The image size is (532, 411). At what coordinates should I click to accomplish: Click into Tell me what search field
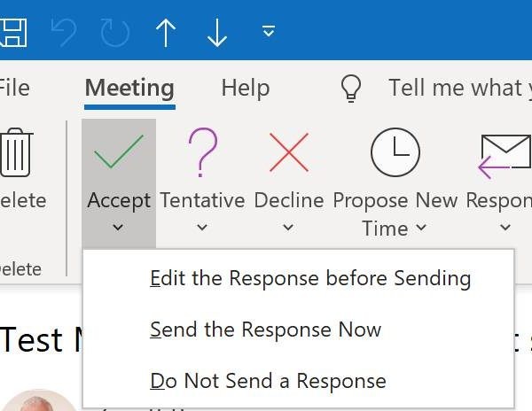459,88
